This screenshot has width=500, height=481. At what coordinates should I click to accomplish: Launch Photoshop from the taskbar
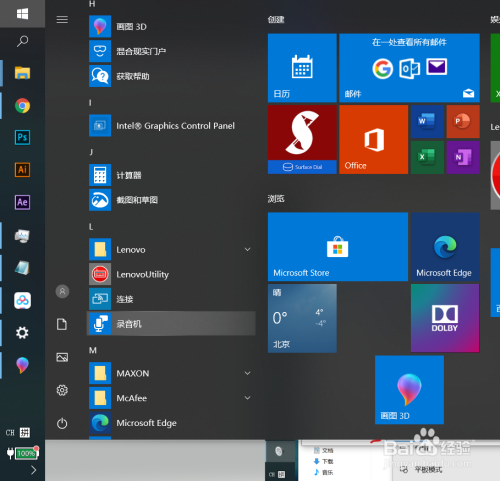coord(22,137)
